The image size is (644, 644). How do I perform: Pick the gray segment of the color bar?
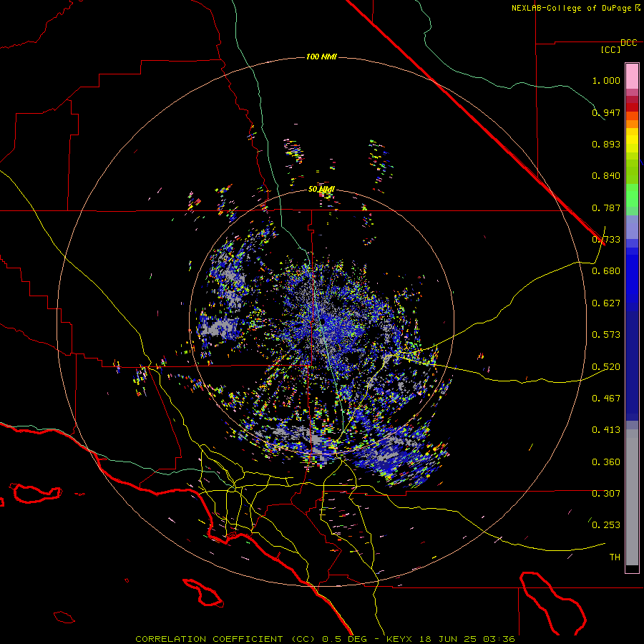tap(632, 497)
